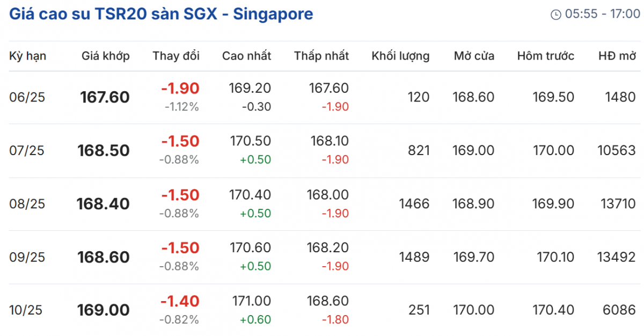The image size is (644, 336).
Task: Click the Thấp nhất column header
Action: coord(321,56)
